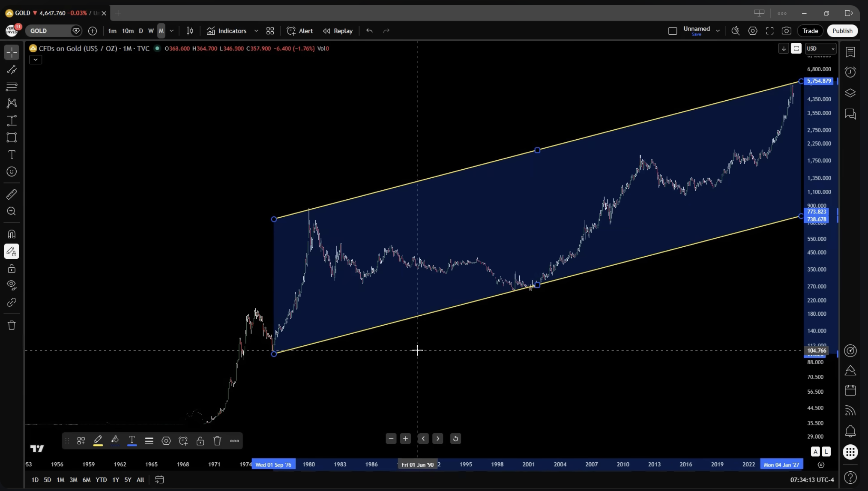Take a chart snapshot with camera icon
868x491 pixels.
(786, 31)
